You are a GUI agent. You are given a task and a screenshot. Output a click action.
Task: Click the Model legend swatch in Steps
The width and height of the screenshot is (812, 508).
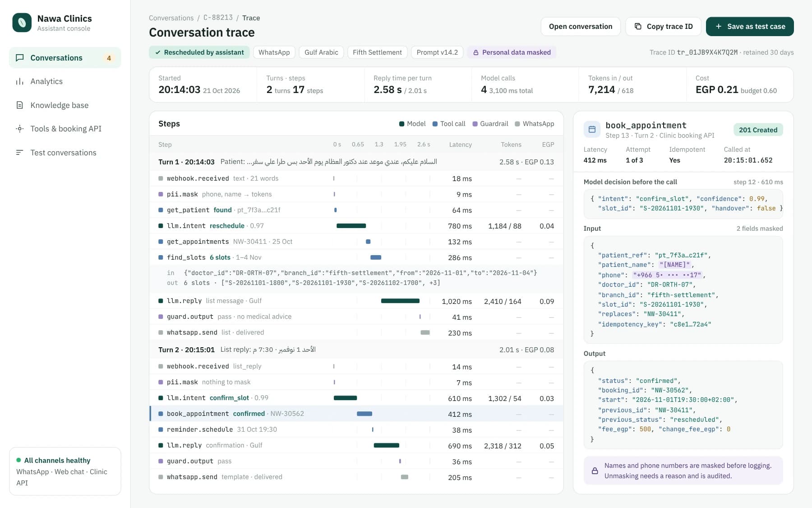coord(401,124)
